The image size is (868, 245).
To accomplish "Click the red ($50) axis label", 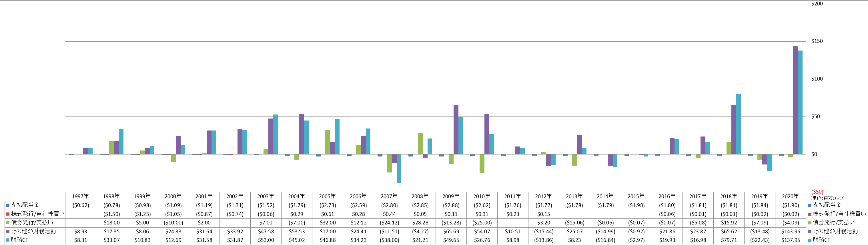I will coord(817,192).
